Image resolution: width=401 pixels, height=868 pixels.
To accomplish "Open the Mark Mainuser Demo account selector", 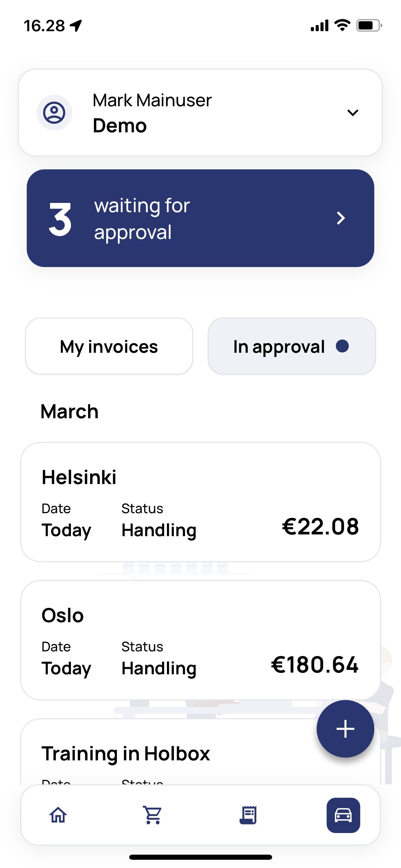I will pyautogui.click(x=200, y=112).
